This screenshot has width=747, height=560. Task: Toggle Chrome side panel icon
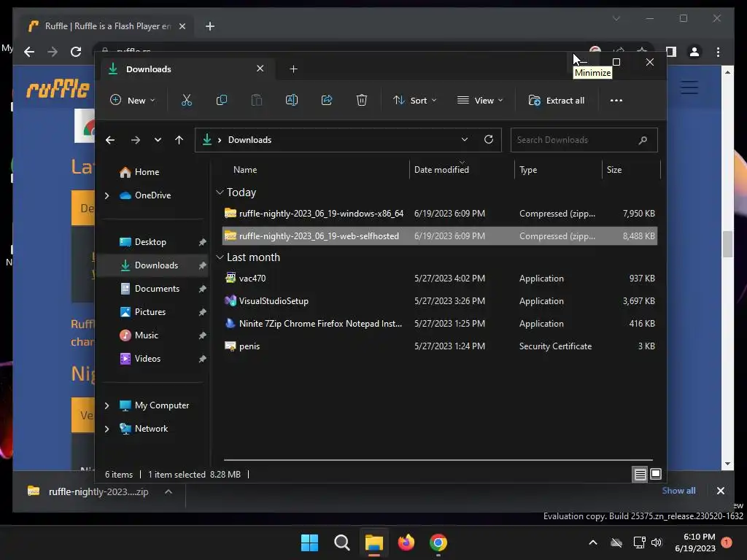[671, 52]
